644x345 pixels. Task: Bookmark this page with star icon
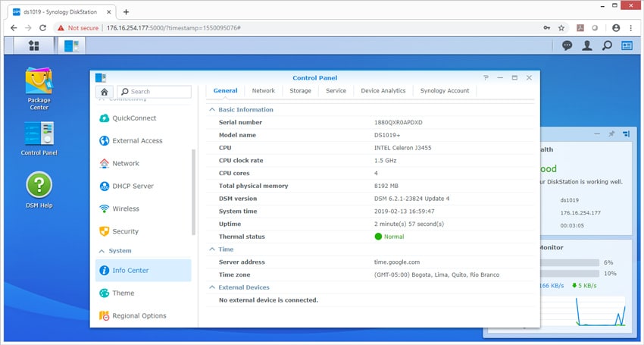pyautogui.click(x=561, y=28)
